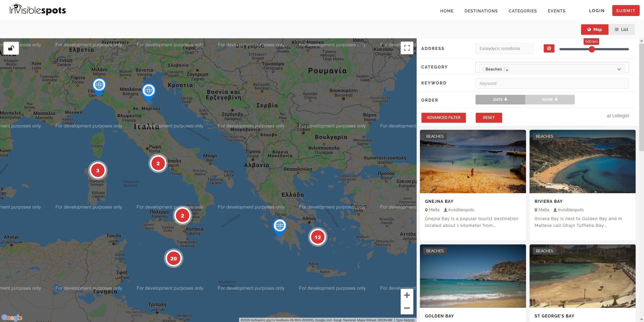
Task: Expand the Category dropdown
Action: click(x=619, y=69)
